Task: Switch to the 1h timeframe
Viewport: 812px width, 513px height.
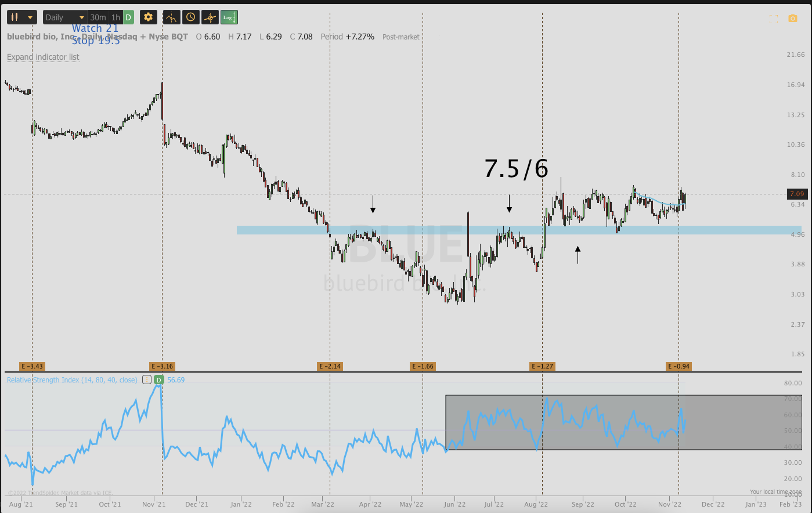Action: pos(116,17)
